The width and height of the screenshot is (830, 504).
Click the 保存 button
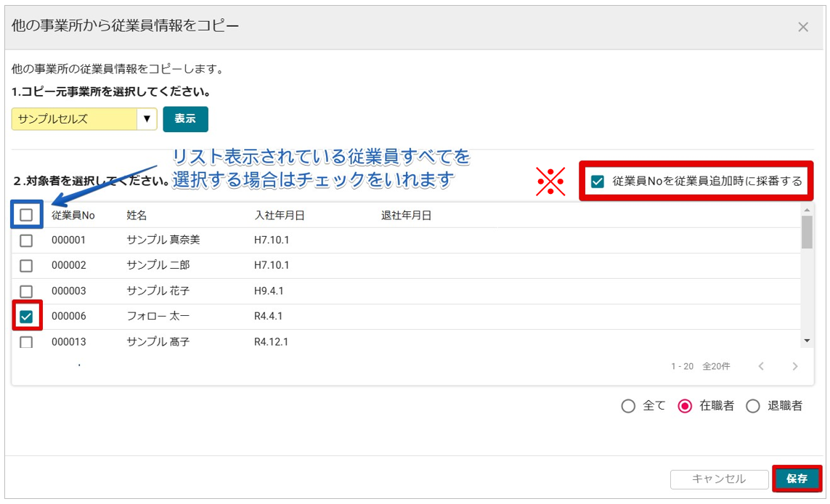pyautogui.click(x=797, y=479)
